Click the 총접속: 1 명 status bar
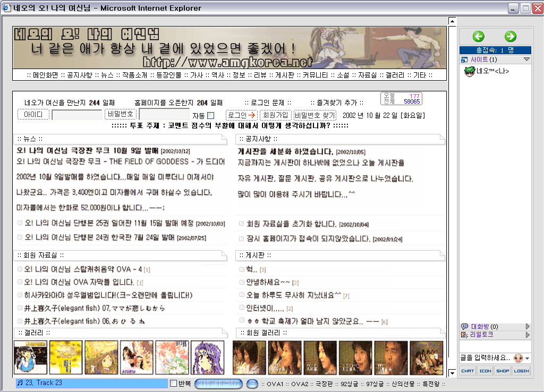Viewport: 544px width, 392px height. pos(495,50)
